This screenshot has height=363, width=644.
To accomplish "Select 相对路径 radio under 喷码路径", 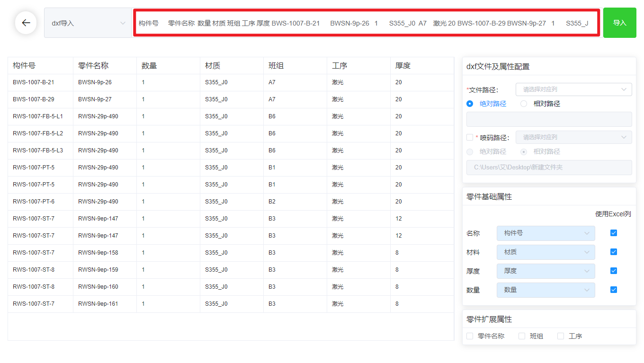I will [524, 152].
